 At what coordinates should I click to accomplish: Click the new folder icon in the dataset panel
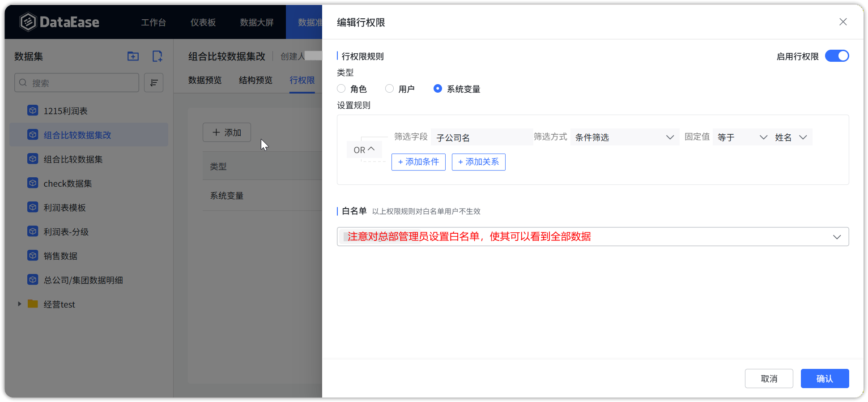[133, 56]
